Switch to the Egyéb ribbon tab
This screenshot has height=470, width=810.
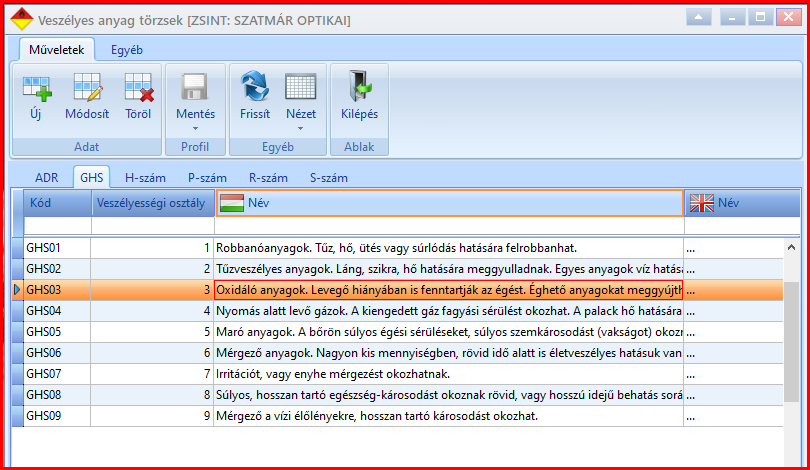click(x=127, y=50)
